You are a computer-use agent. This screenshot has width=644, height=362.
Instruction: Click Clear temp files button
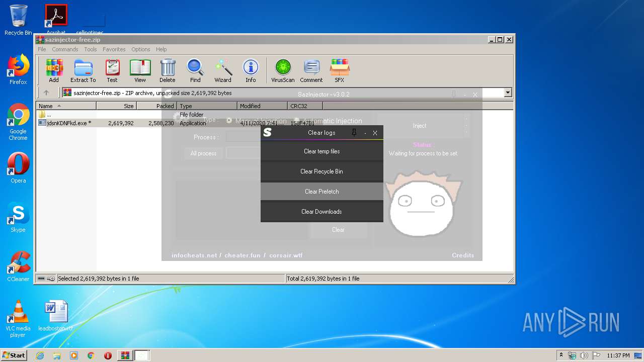[x=322, y=151]
